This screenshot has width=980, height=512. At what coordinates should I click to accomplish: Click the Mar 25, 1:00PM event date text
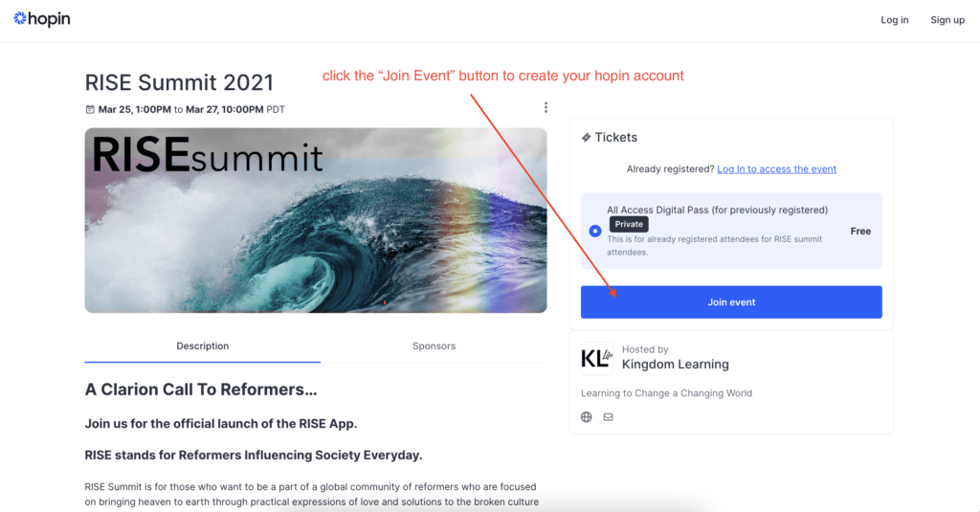(133, 109)
